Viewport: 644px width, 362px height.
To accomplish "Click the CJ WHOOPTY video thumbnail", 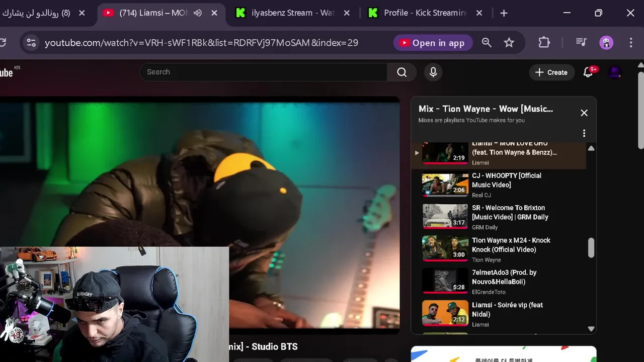I will click(x=445, y=185).
